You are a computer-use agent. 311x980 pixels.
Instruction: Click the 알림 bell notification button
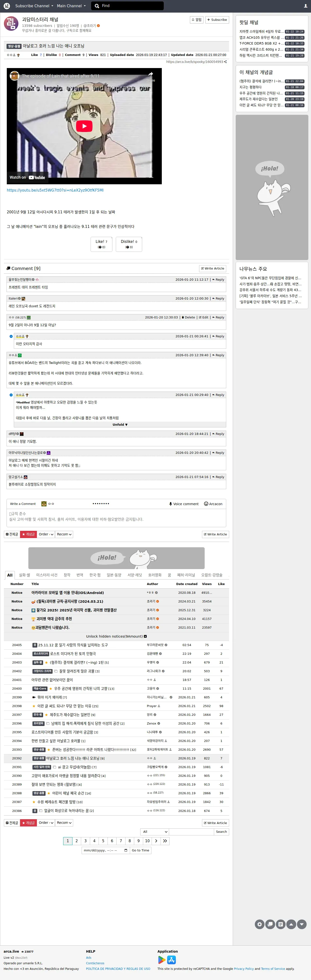pos(197,20)
